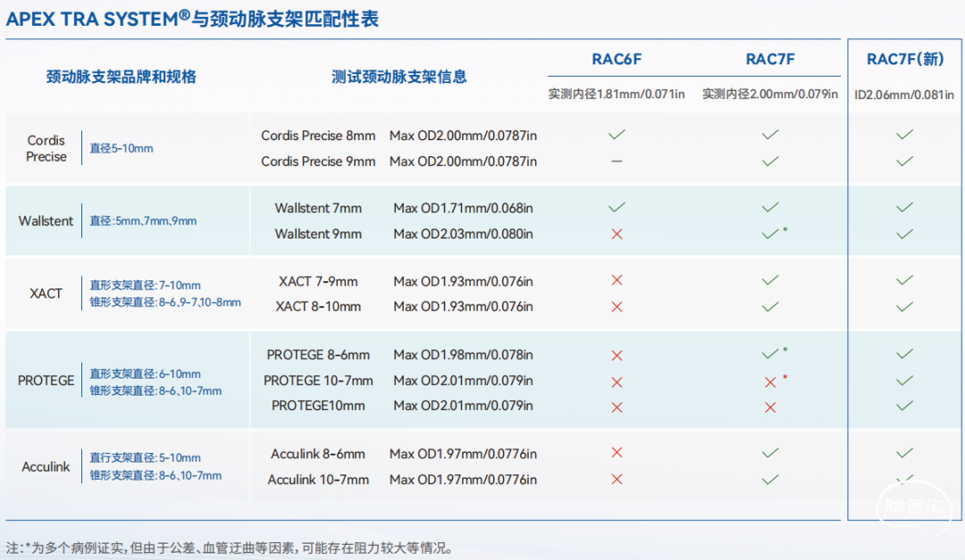
Task: Click the RAC7F red X for PROTEGE 10-7mm
Action: coord(770,382)
